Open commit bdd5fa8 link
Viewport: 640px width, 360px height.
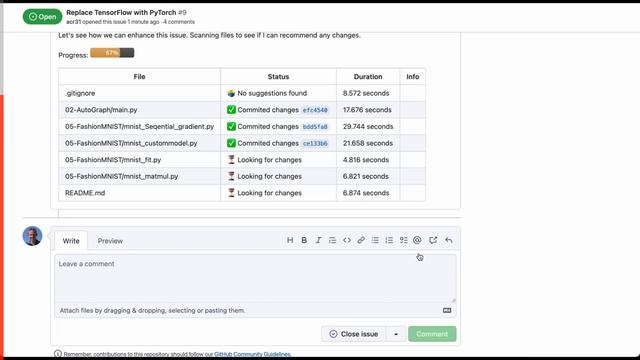pos(315,127)
